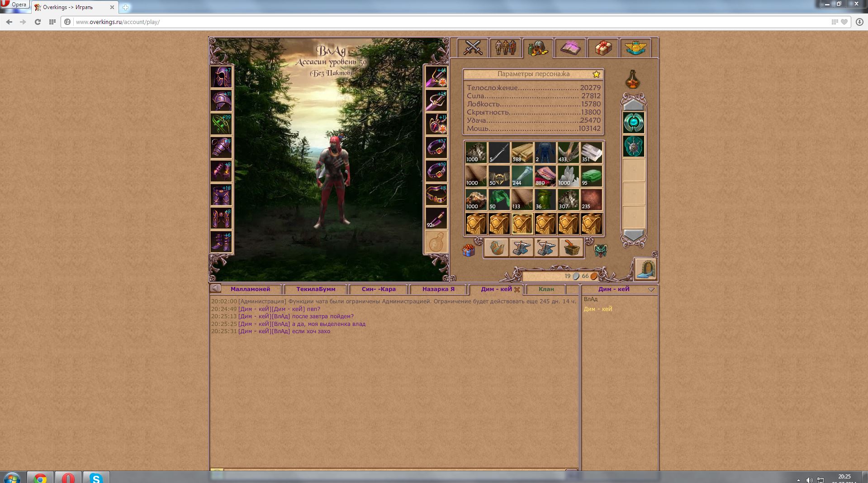The image size is (868, 483).
Task: Switch to the Малламоней chat tab
Action: [250, 289]
